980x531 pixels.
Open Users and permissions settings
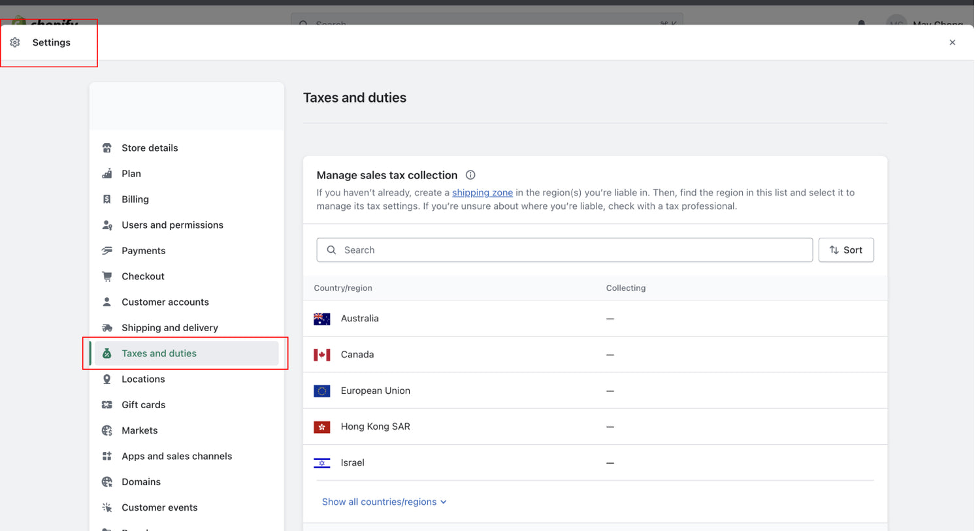click(x=172, y=225)
